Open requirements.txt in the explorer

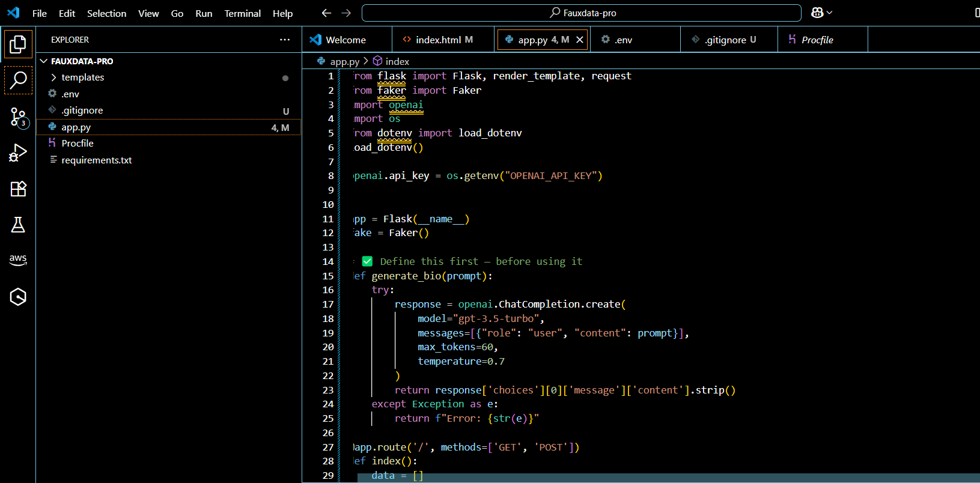pos(96,160)
